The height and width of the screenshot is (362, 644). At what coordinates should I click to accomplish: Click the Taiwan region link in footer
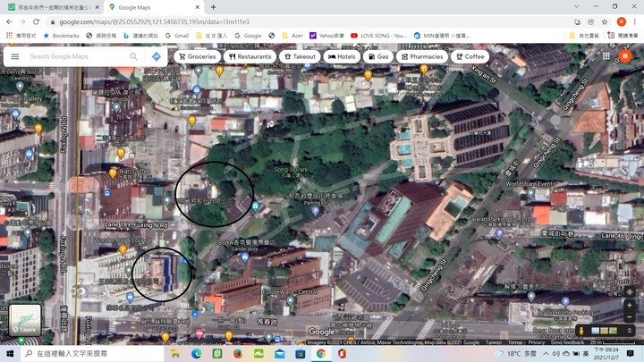493,341
